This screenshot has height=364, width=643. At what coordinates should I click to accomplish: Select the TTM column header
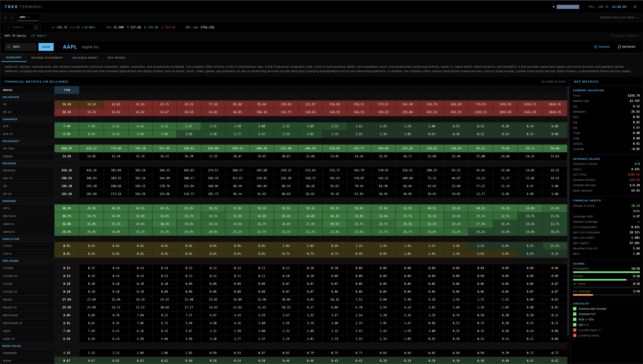(67, 90)
